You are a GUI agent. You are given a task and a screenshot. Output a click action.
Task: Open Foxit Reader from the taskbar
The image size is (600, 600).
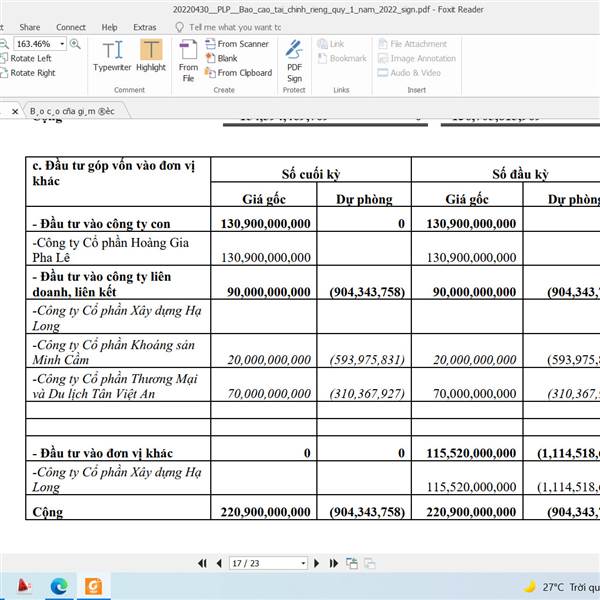pyautogui.click(x=94, y=586)
